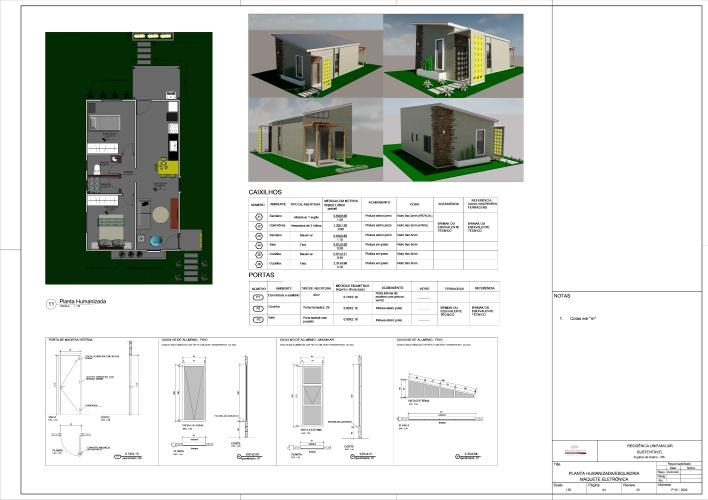The height and width of the screenshot is (500, 708).
Task: Select the round rug in living room
Action: [x=158, y=213]
